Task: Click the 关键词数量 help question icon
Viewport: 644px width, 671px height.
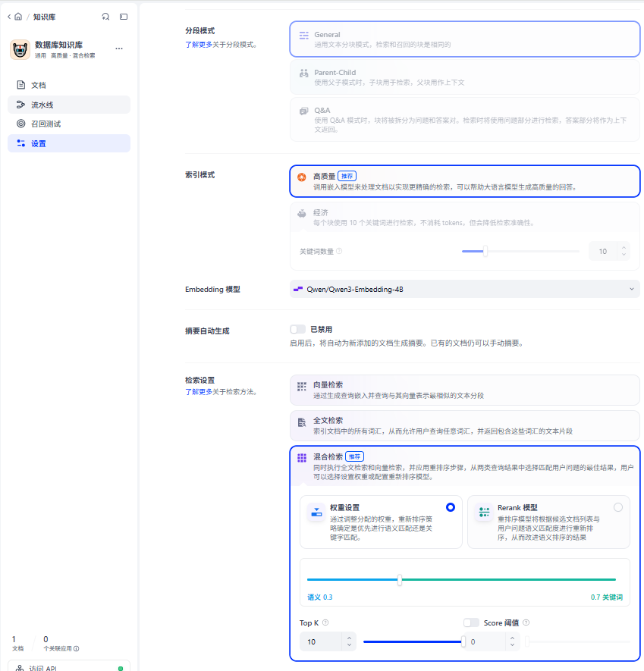Action: click(x=339, y=251)
